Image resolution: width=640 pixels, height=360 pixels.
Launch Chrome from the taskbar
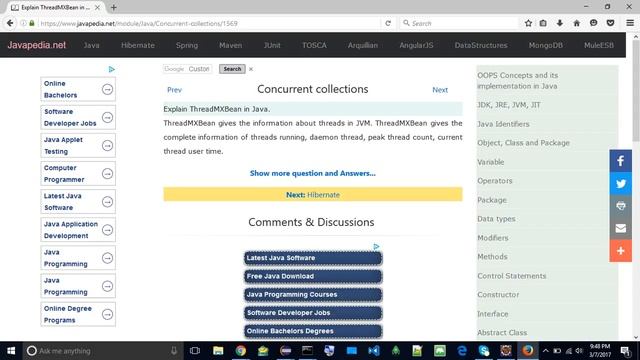pos(240,351)
